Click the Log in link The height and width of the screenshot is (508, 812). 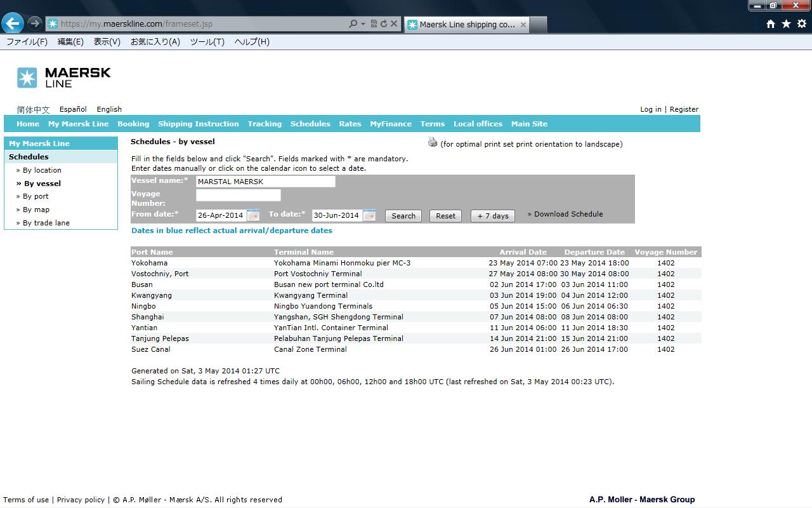650,109
